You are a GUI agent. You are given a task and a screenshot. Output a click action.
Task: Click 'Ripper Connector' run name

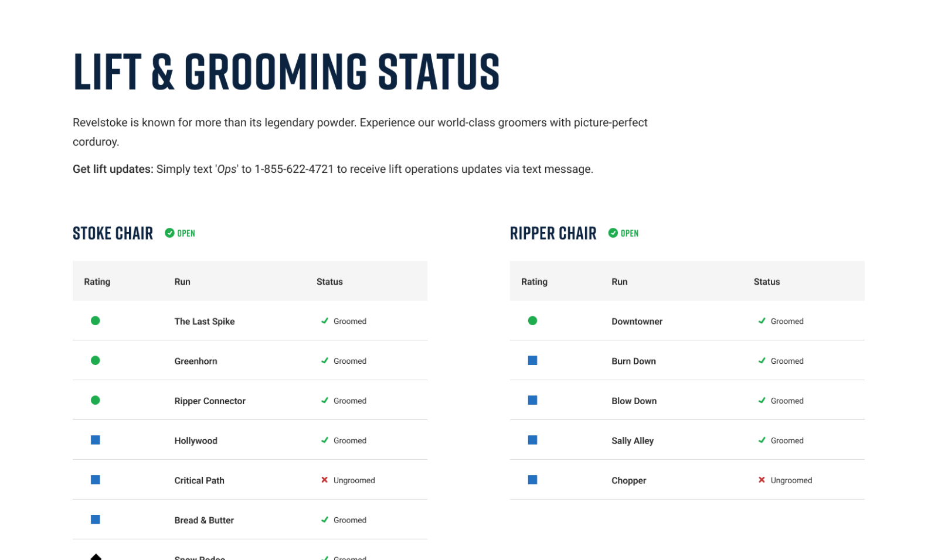(x=210, y=401)
